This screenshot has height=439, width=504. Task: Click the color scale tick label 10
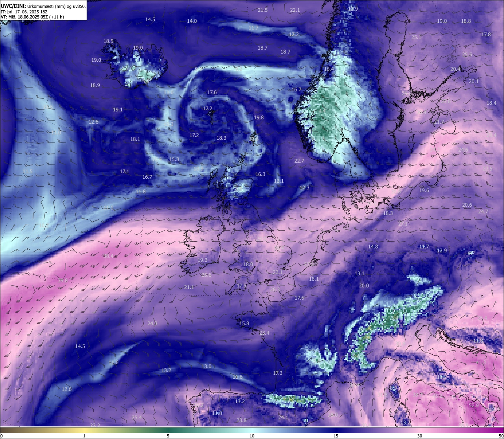(x=252, y=436)
